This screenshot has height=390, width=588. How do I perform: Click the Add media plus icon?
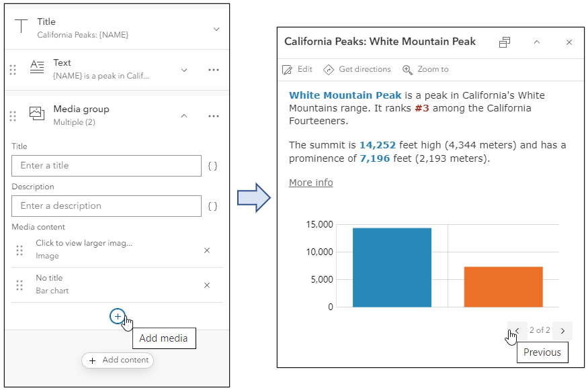pos(118,316)
